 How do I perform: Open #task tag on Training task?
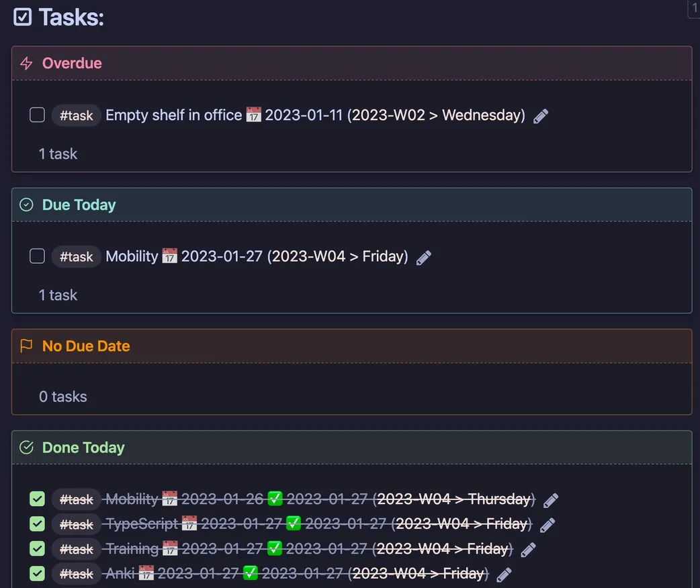[x=77, y=549]
